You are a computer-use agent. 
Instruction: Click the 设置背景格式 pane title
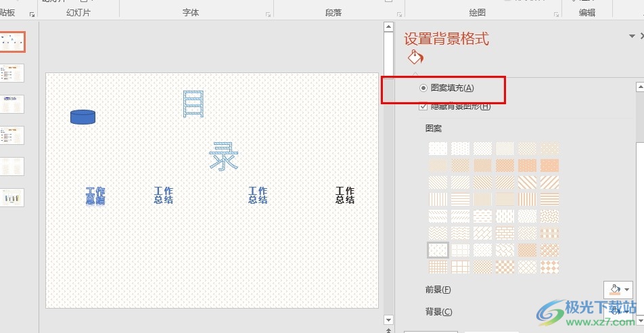coord(446,39)
